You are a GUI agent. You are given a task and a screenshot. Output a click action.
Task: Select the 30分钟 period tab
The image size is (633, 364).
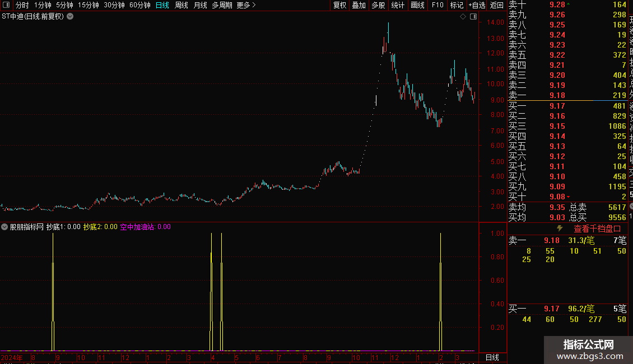[x=114, y=5]
